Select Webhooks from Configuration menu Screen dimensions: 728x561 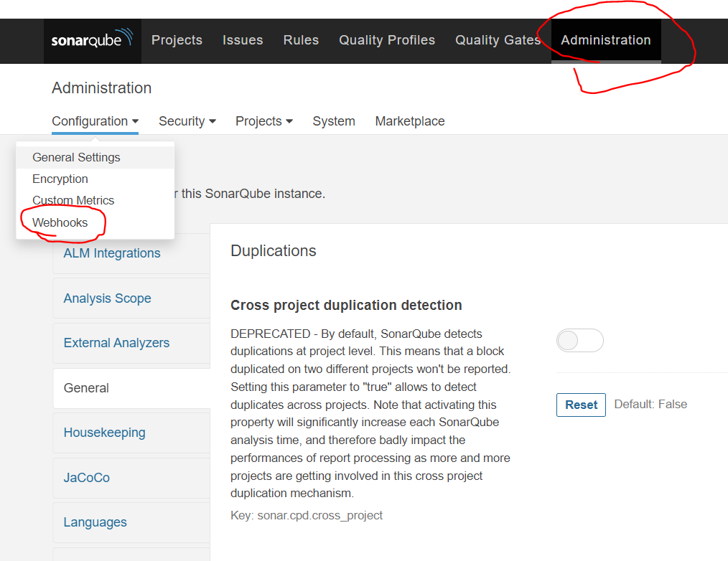[95, 222]
